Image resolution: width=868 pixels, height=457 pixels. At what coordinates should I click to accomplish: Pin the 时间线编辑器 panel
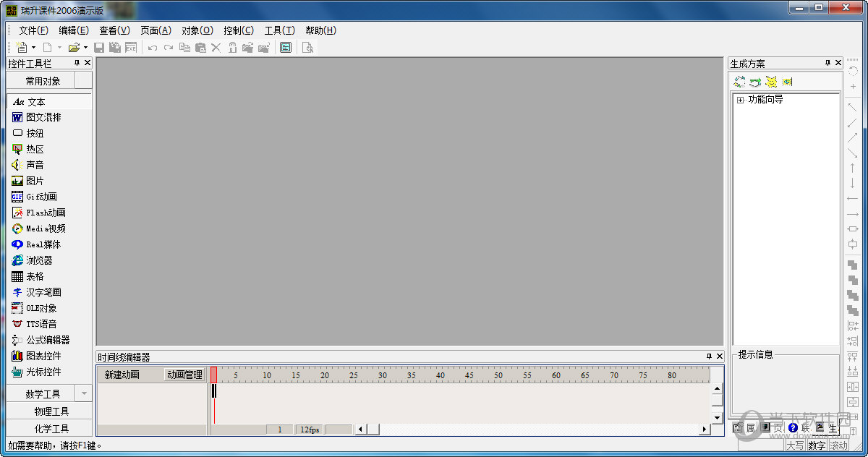[709, 356]
